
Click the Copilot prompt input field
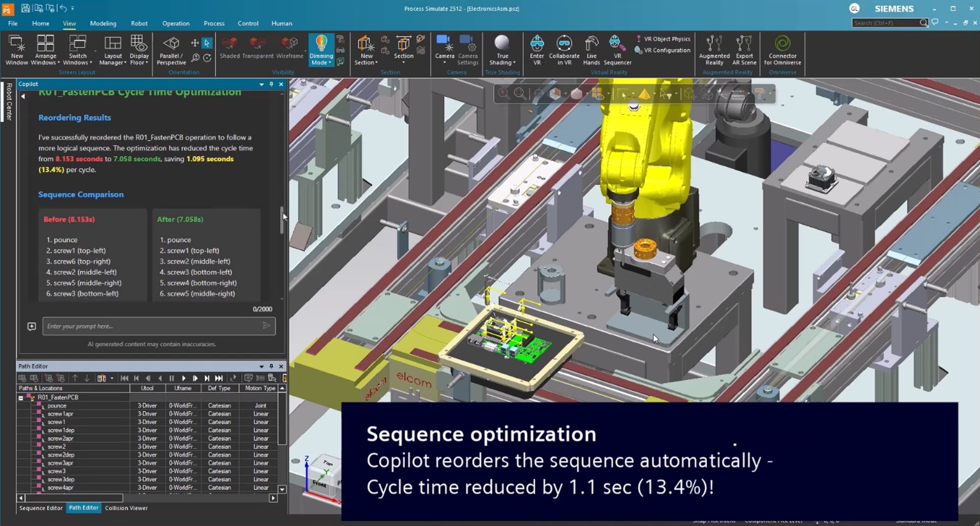(x=153, y=326)
